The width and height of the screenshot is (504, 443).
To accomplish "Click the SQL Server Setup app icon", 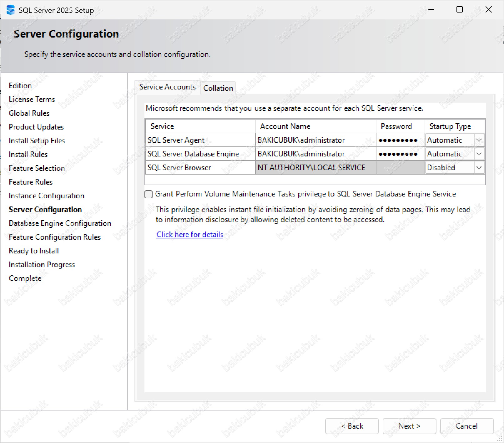I will click(x=10, y=10).
